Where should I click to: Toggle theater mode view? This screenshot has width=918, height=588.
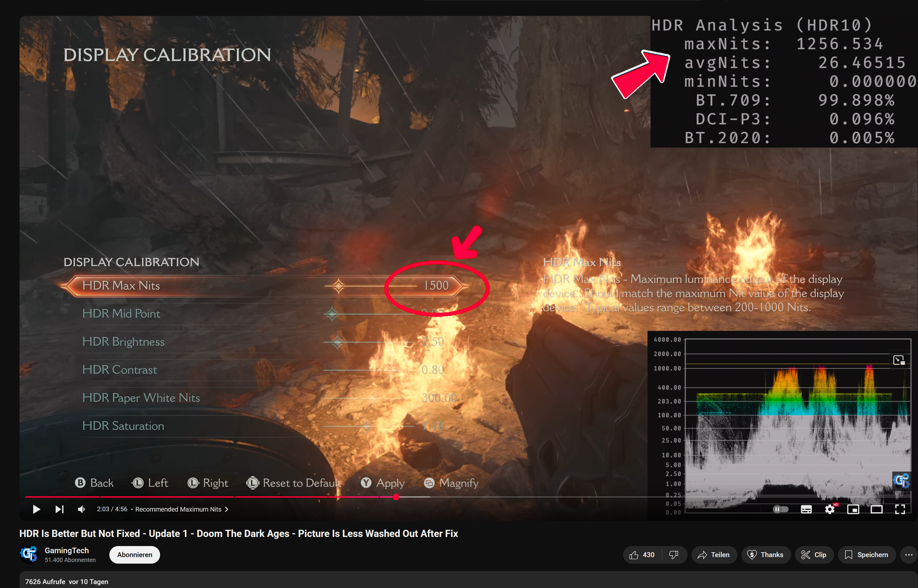876,509
